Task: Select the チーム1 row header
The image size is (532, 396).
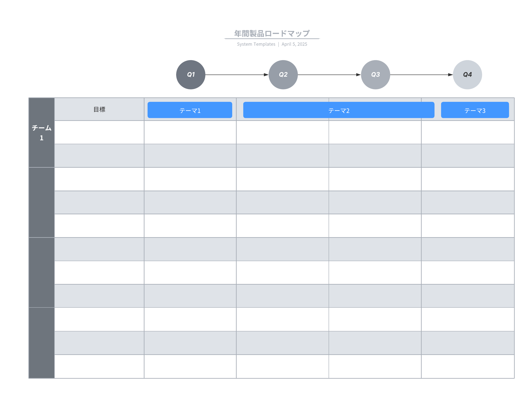Action: tap(41, 133)
